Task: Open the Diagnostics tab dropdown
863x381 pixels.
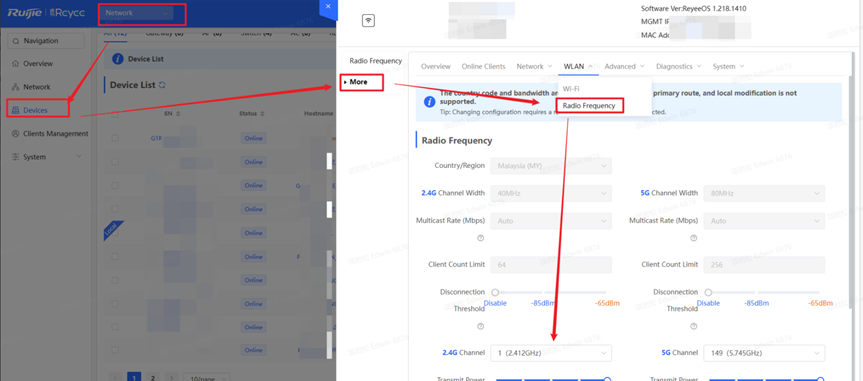Action: (679, 66)
